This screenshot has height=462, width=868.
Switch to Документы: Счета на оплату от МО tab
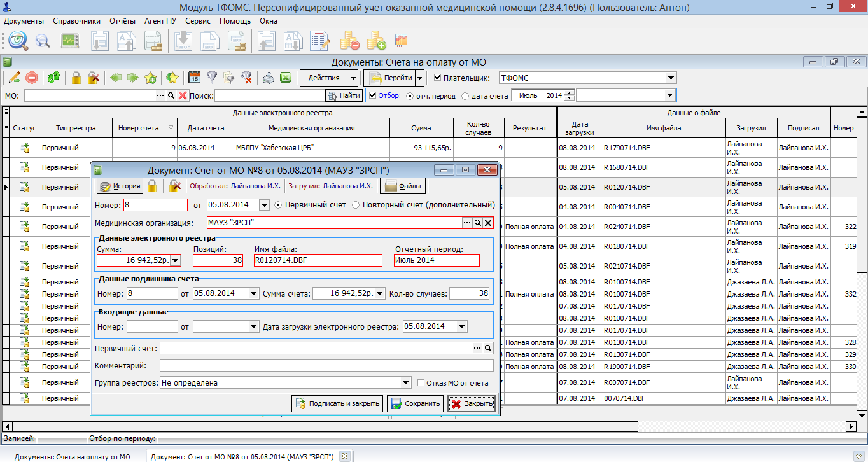click(x=73, y=456)
